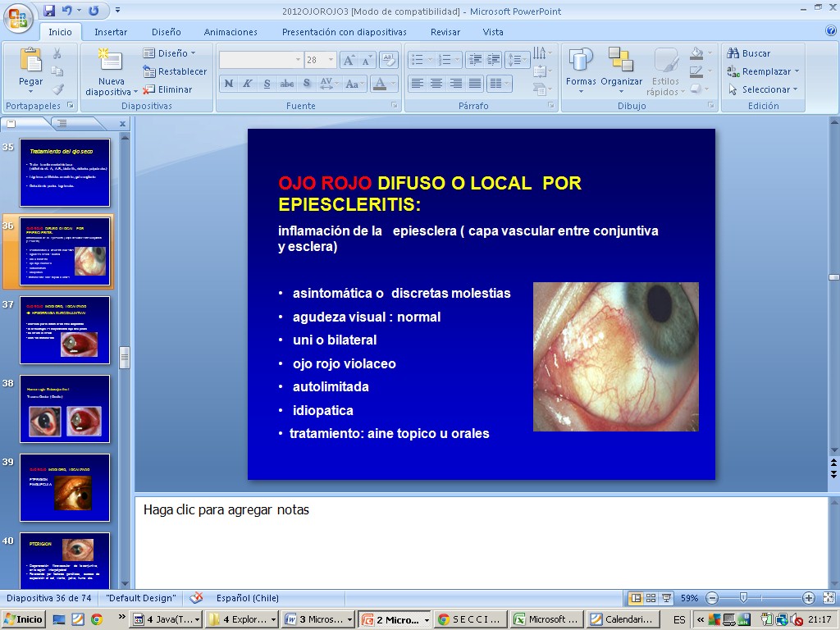Toggle bold text formatting
Image resolution: width=840 pixels, height=630 pixels.
[228, 84]
